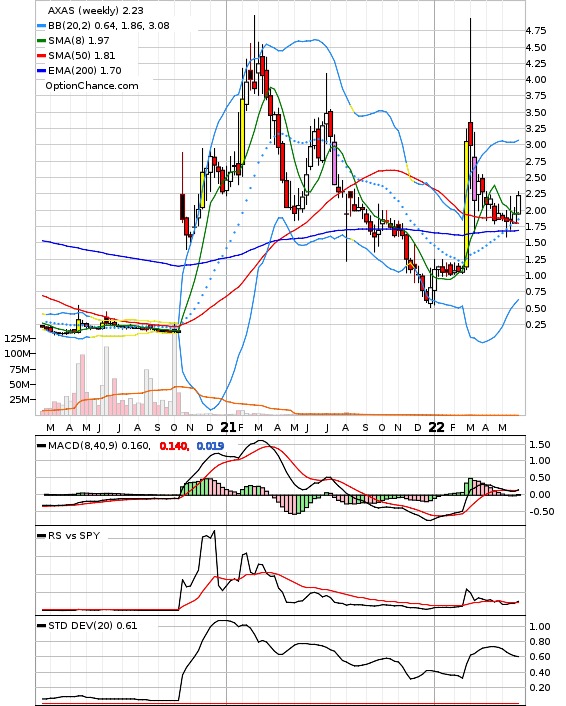Click the 1.00 STD DEV axis label
The height and width of the screenshot is (706, 566).
pyautogui.click(x=539, y=626)
